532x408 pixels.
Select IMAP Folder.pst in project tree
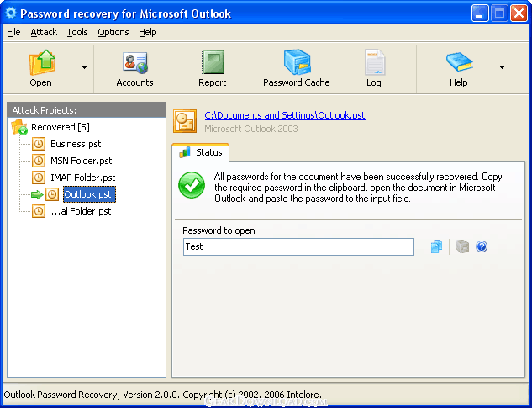83,178
